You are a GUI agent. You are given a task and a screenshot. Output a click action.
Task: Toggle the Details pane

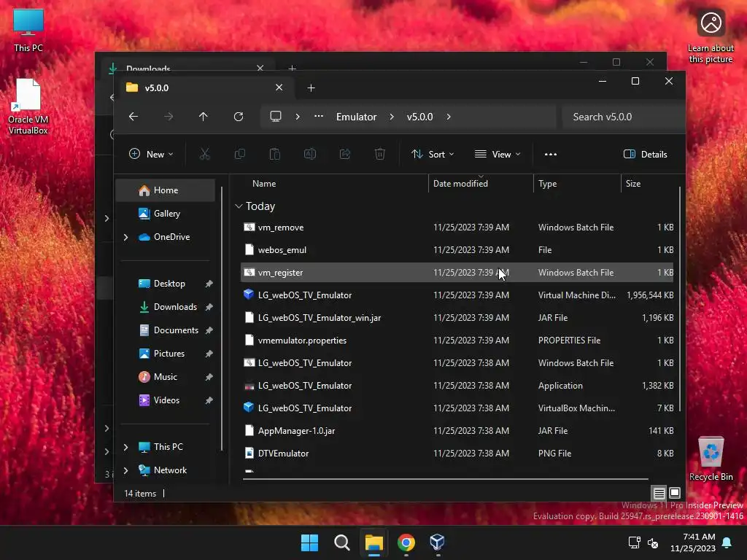[646, 155]
